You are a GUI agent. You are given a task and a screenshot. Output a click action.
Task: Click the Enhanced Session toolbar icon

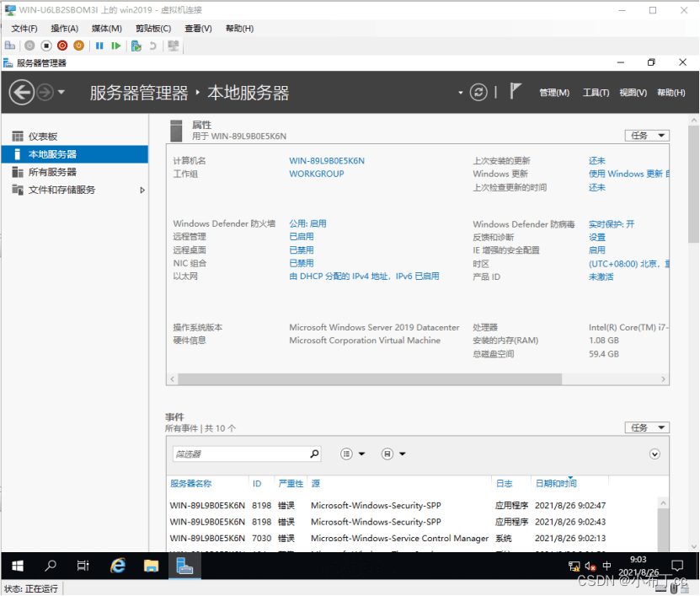click(x=174, y=46)
